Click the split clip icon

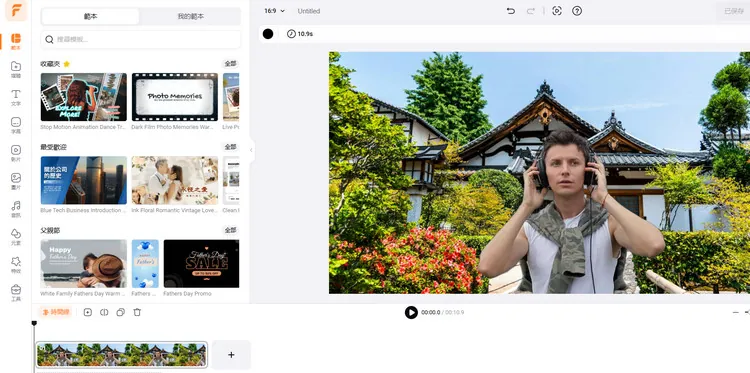point(104,312)
